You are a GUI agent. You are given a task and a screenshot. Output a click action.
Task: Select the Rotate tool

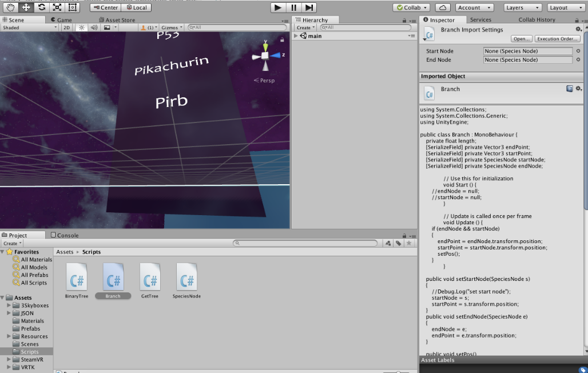[x=42, y=7]
